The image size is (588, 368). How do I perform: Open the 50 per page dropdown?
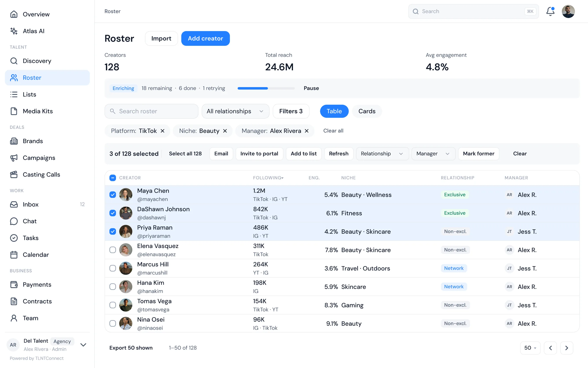(x=530, y=348)
